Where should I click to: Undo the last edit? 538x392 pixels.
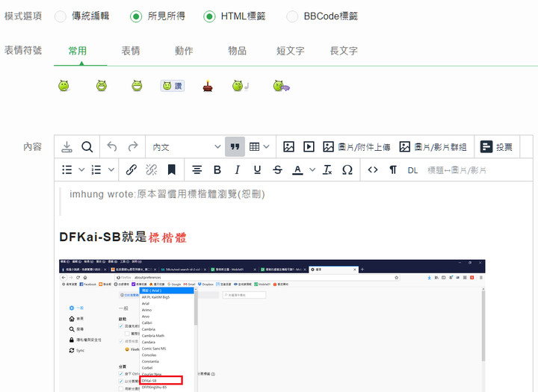pyautogui.click(x=112, y=147)
